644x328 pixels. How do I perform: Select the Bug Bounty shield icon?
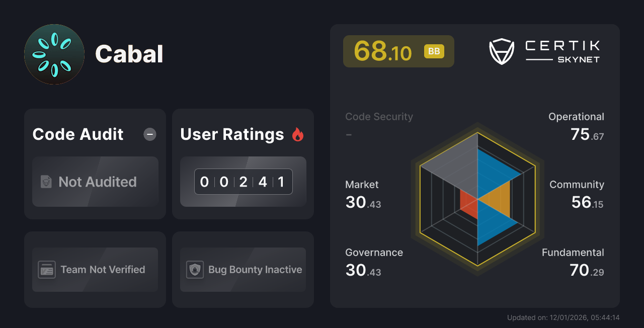click(195, 270)
